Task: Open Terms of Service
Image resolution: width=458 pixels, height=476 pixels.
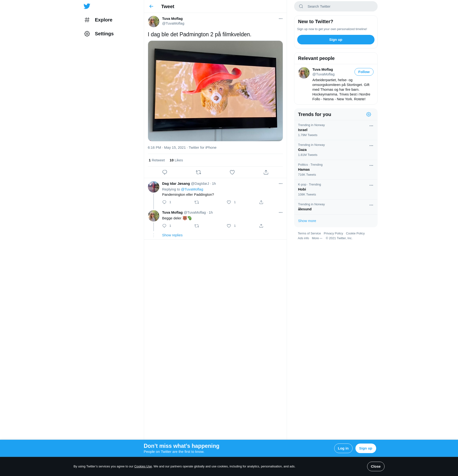Action: click(309, 233)
